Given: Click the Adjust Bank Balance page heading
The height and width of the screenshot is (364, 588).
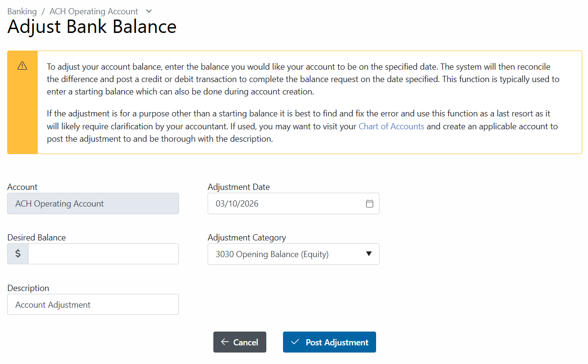Looking at the screenshot, I should click(x=92, y=27).
